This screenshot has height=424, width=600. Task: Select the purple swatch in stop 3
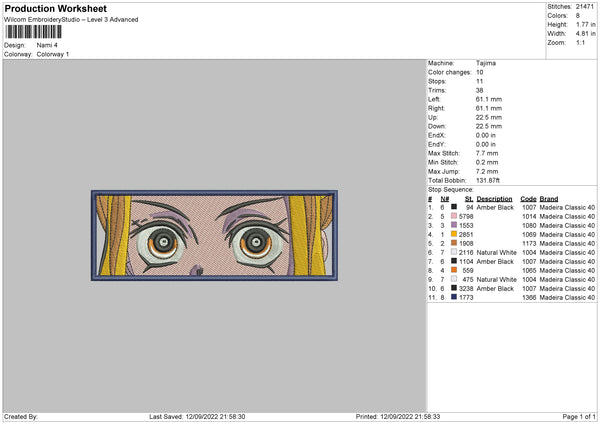pyautogui.click(x=453, y=225)
